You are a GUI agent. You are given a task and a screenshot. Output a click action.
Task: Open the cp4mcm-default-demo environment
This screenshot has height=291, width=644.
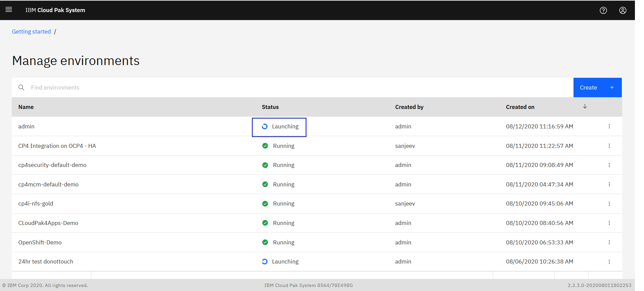pos(48,184)
